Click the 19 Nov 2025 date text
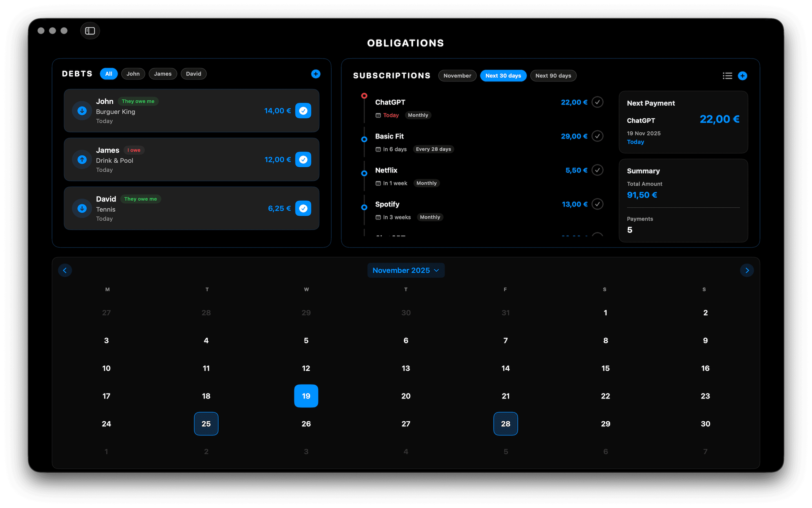Viewport: 812px width, 508px height. click(x=644, y=133)
